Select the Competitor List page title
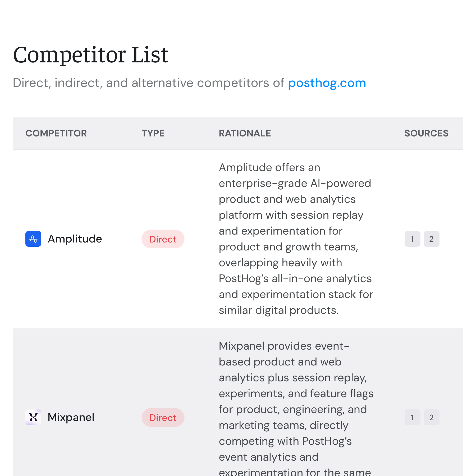The height and width of the screenshot is (476, 476). (x=91, y=55)
